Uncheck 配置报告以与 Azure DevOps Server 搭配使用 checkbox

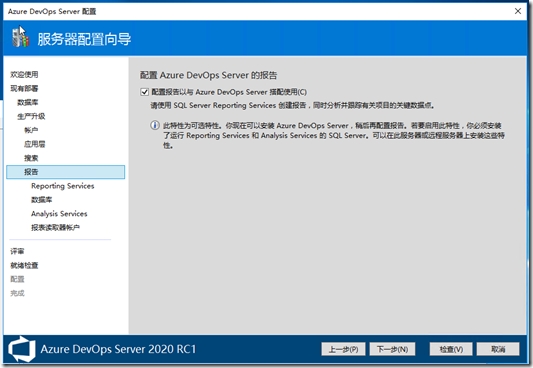pos(144,92)
